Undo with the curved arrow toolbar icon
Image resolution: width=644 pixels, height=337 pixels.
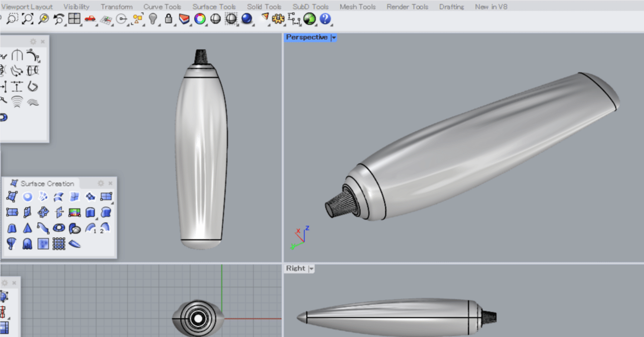(58, 19)
